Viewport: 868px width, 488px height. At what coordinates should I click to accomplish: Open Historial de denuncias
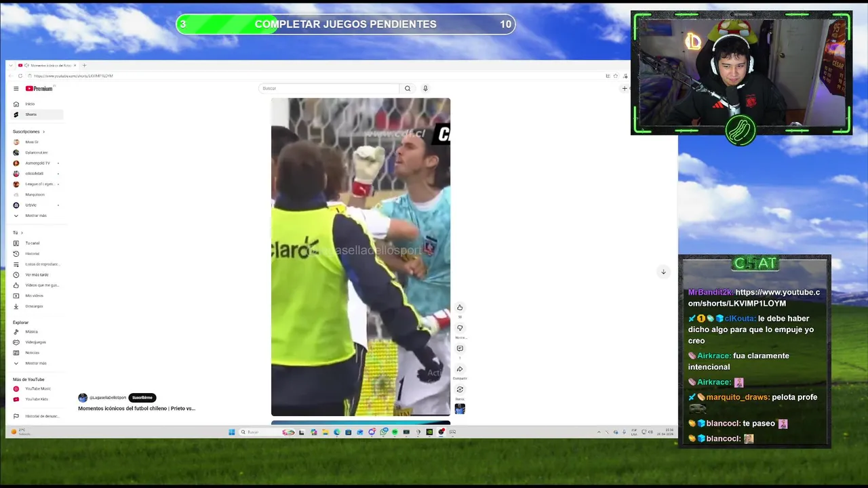coord(37,416)
